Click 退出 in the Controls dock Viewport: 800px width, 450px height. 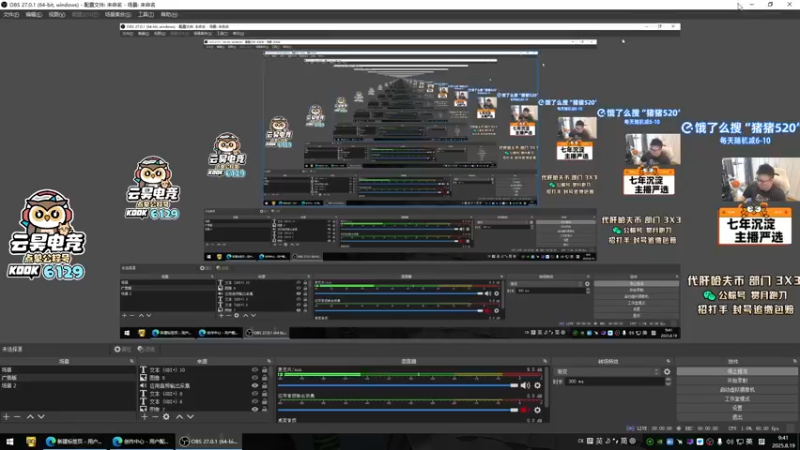pos(737,417)
